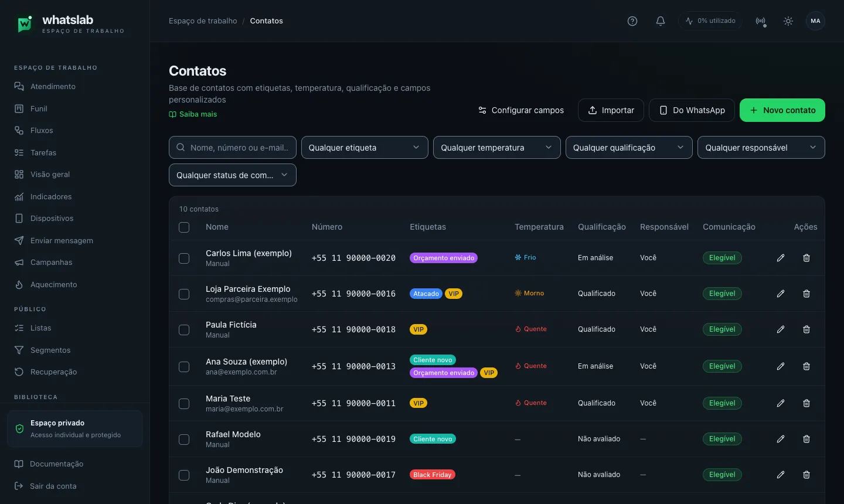
Task: Open the Qualquer responsável dropdown
Action: (x=761, y=148)
